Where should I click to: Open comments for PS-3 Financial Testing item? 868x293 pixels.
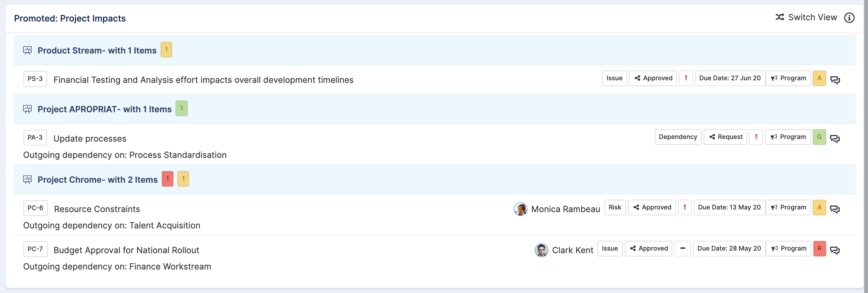coord(835,80)
